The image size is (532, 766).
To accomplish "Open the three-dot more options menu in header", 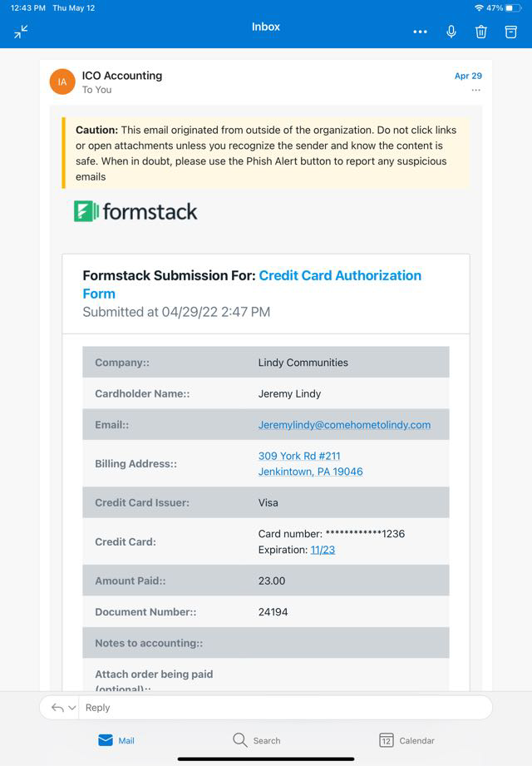I will [x=420, y=32].
